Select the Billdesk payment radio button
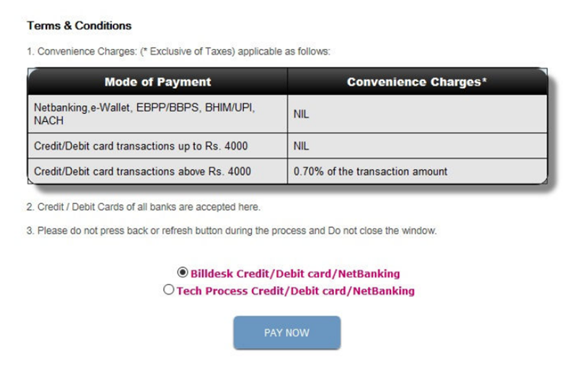The image size is (588, 379). click(x=183, y=273)
